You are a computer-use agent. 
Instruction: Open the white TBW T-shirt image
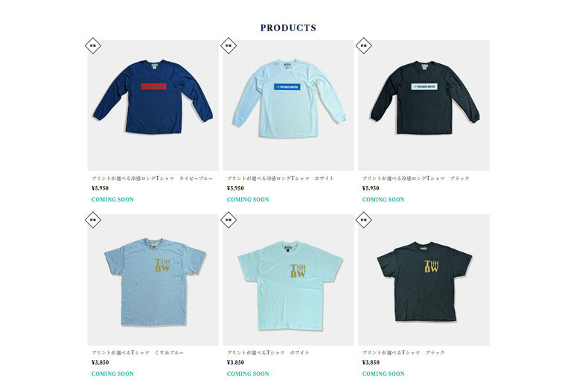coord(288,280)
